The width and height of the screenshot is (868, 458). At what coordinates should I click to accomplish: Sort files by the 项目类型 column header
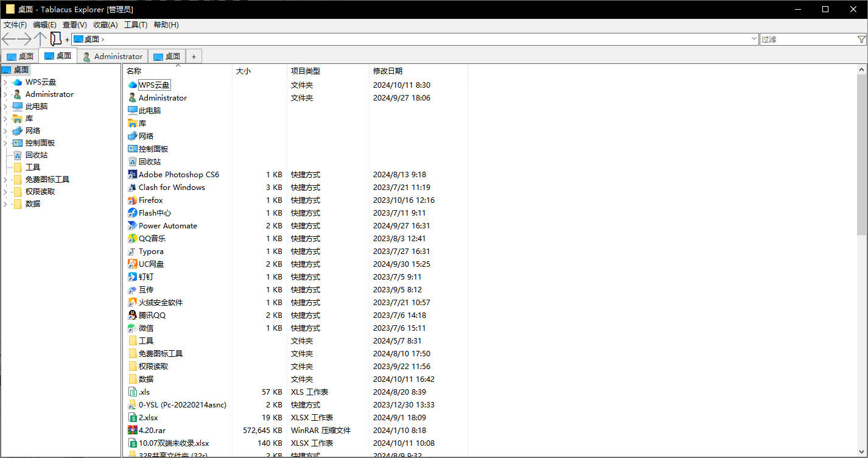[328, 71]
